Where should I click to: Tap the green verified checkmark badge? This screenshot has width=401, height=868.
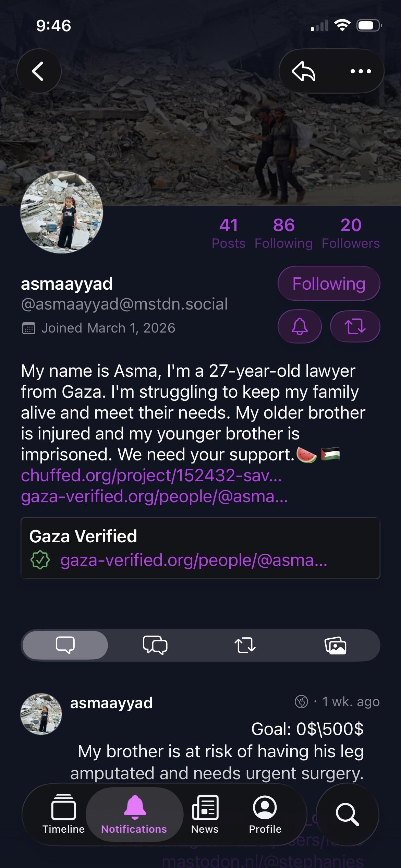(x=40, y=560)
